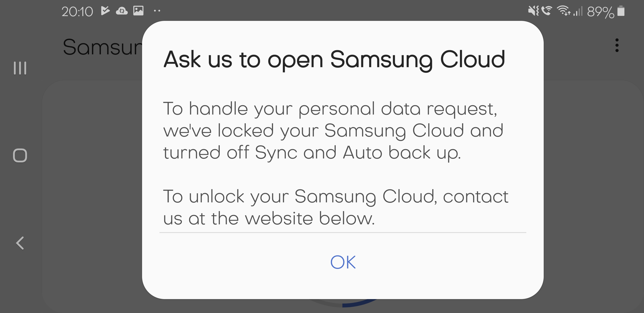644x313 pixels.
Task: Tap the image notification icon
Action: click(138, 11)
